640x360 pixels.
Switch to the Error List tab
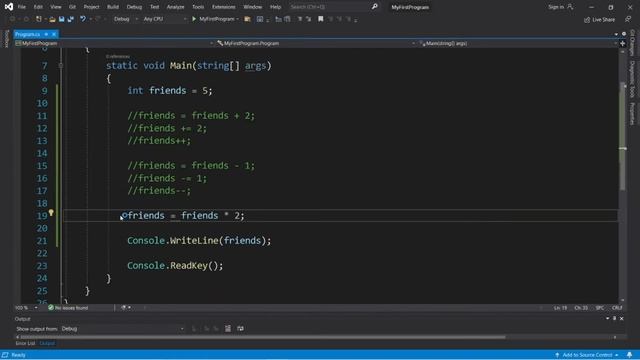pyautogui.click(x=25, y=343)
